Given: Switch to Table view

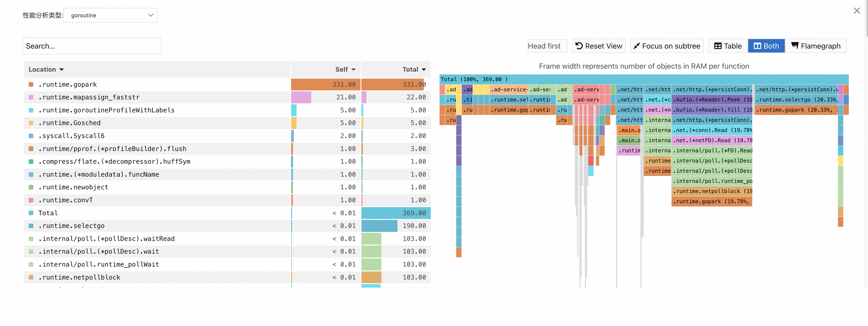Looking at the screenshot, I should [728, 46].
